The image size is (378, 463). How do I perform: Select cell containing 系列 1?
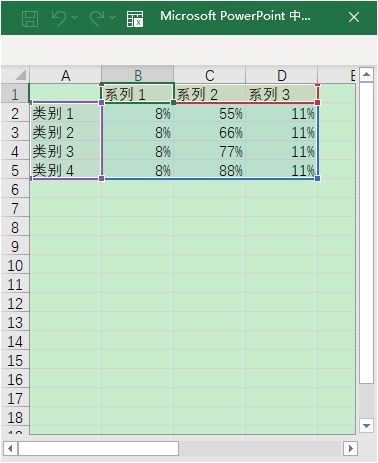138,94
